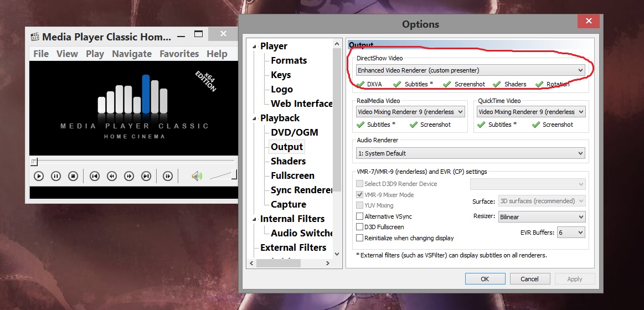Image resolution: width=644 pixels, height=310 pixels.
Task: Enable the D3D Fullscreen checkbox
Action: pos(360,227)
